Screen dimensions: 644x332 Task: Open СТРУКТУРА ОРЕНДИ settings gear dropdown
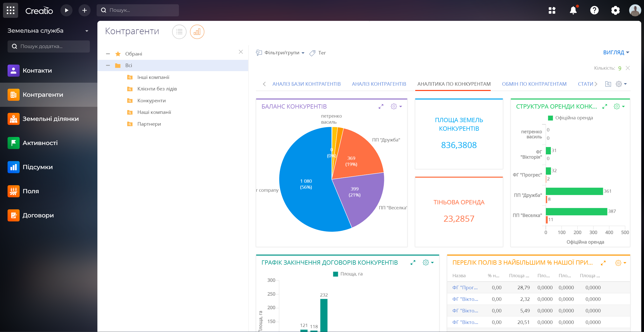coord(619,107)
